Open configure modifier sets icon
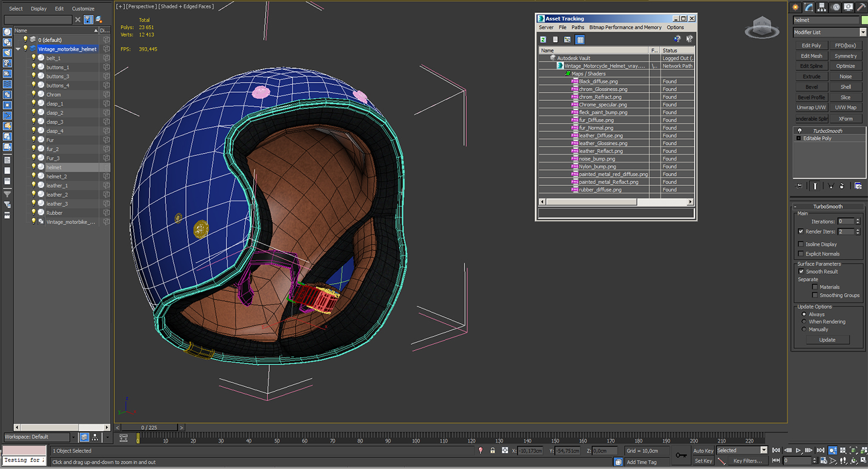868x469 pixels. coord(858,186)
